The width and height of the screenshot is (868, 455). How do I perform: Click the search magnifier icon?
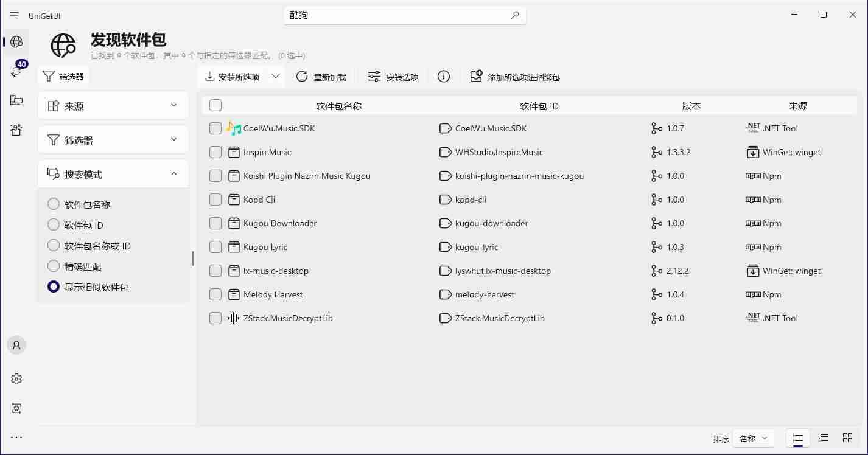(x=515, y=15)
